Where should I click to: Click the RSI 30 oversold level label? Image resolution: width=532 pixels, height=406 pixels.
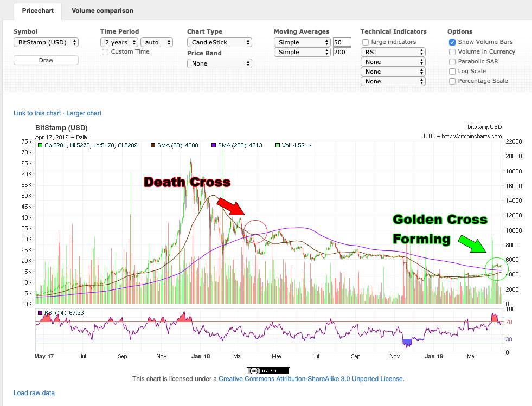pos(509,339)
